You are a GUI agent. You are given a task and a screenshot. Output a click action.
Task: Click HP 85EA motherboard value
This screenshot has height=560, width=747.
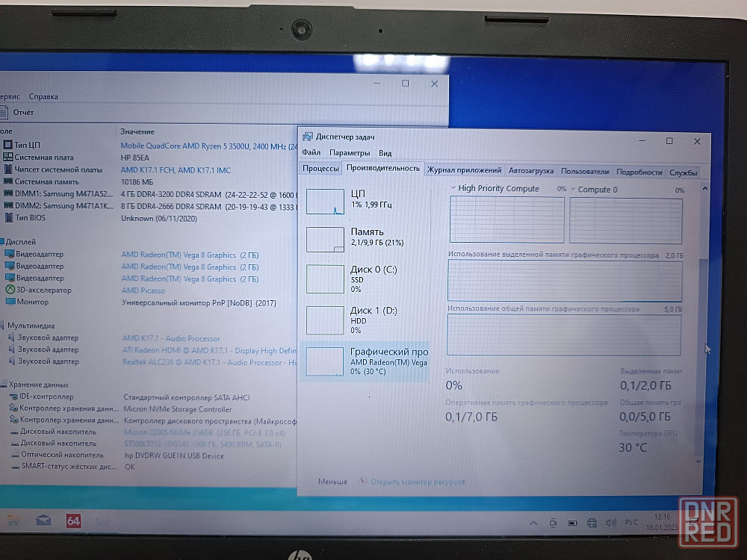pyautogui.click(x=134, y=158)
